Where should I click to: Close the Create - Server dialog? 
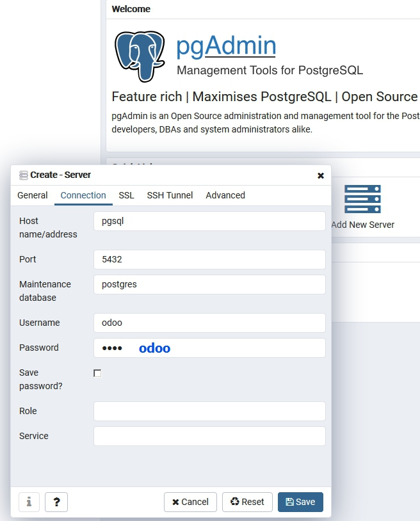point(320,175)
